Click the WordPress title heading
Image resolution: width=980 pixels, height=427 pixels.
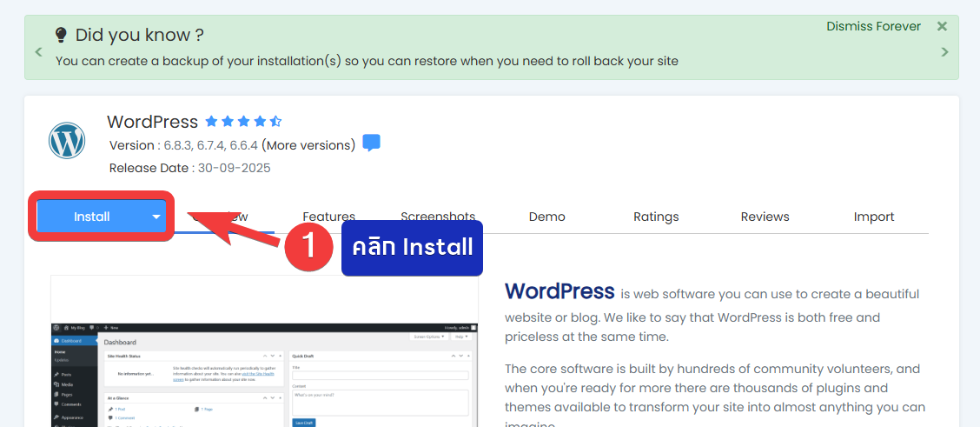coord(152,122)
